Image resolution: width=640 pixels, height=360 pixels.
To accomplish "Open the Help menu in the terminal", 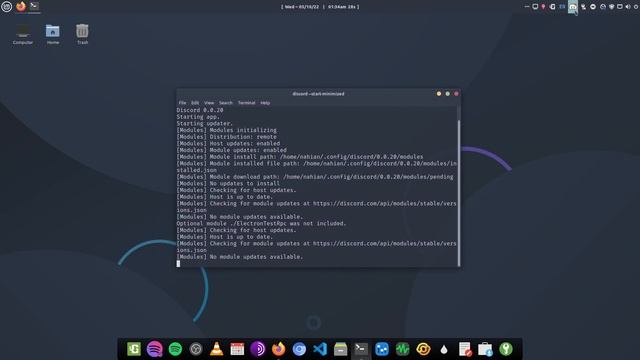I will pyautogui.click(x=265, y=103).
